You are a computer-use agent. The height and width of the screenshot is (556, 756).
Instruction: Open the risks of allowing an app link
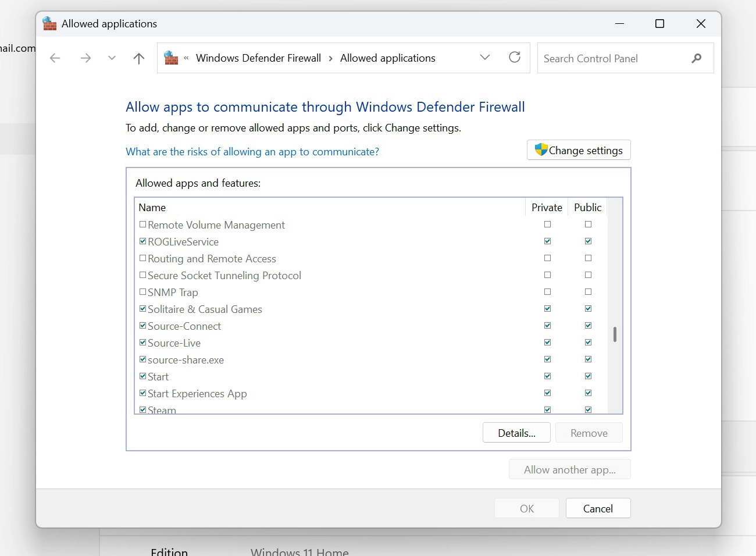point(252,152)
